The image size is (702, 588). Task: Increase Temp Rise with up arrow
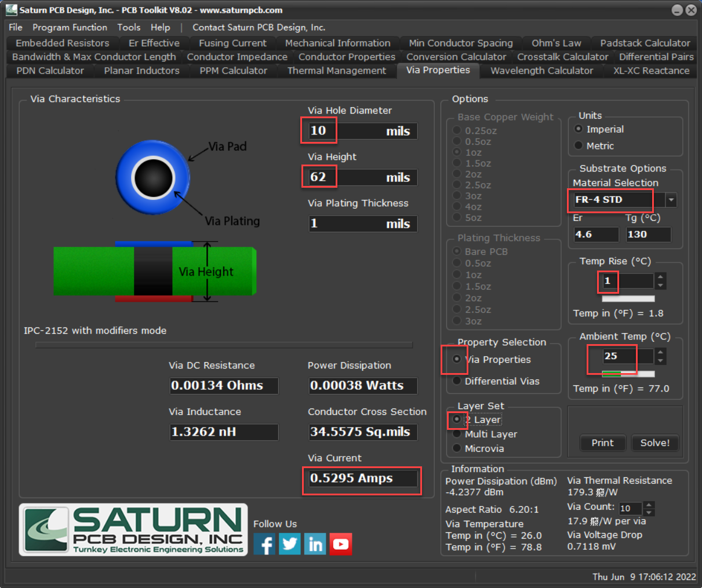click(660, 277)
